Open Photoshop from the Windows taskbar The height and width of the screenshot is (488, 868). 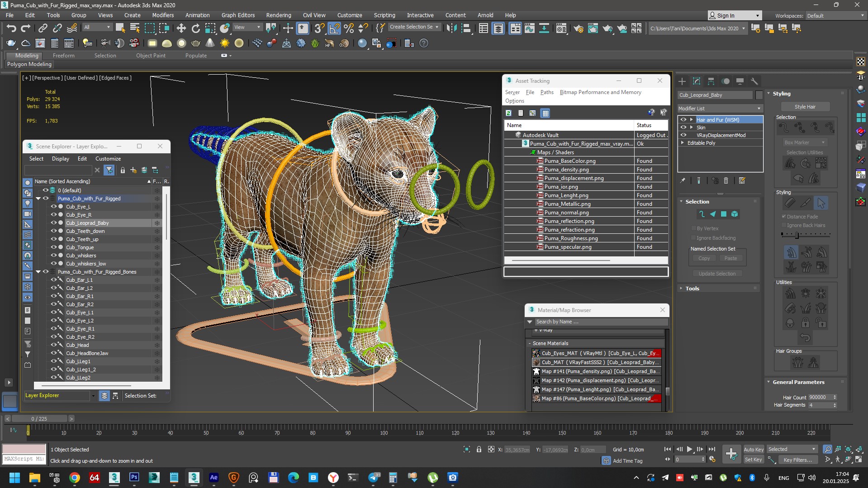point(134,477)
